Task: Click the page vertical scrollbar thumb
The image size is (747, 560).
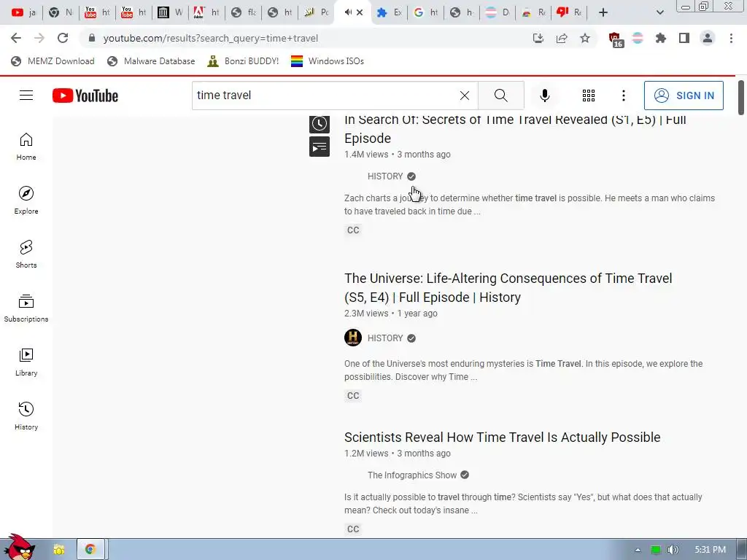Action: (741, 98)
